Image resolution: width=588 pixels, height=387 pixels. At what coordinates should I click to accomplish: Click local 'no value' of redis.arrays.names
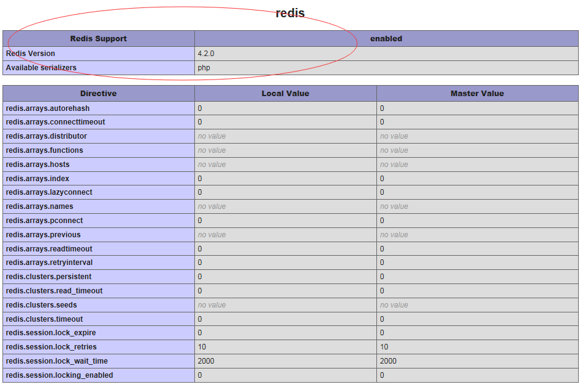click(212, 206)
